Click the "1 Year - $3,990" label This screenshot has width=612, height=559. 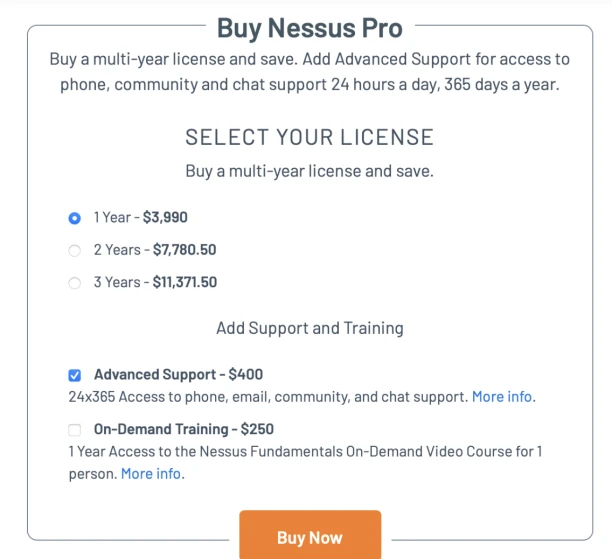tap(141, 217)
